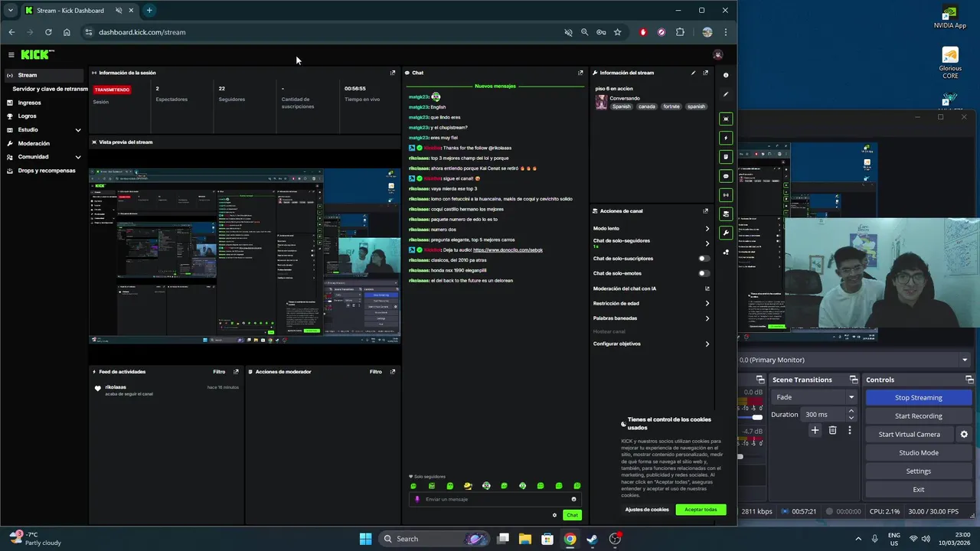Open chat settings gear next to Chat button
The image size is (980, 551).
pos(555,515)
